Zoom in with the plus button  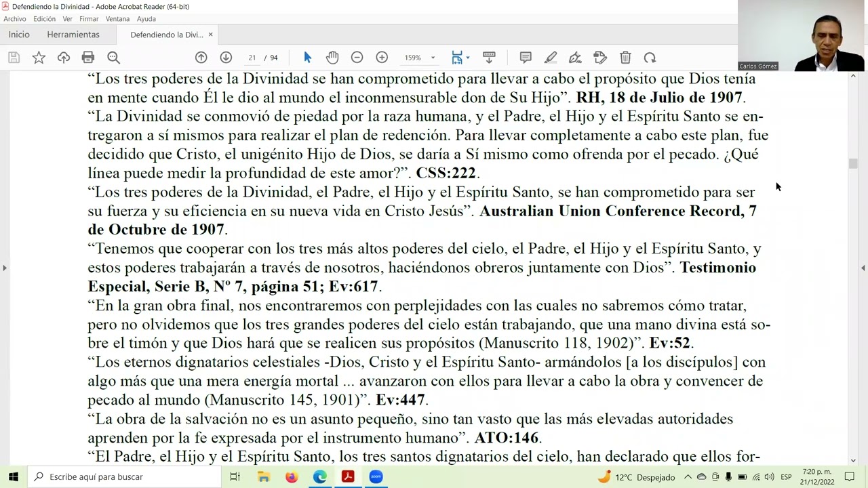382,58
